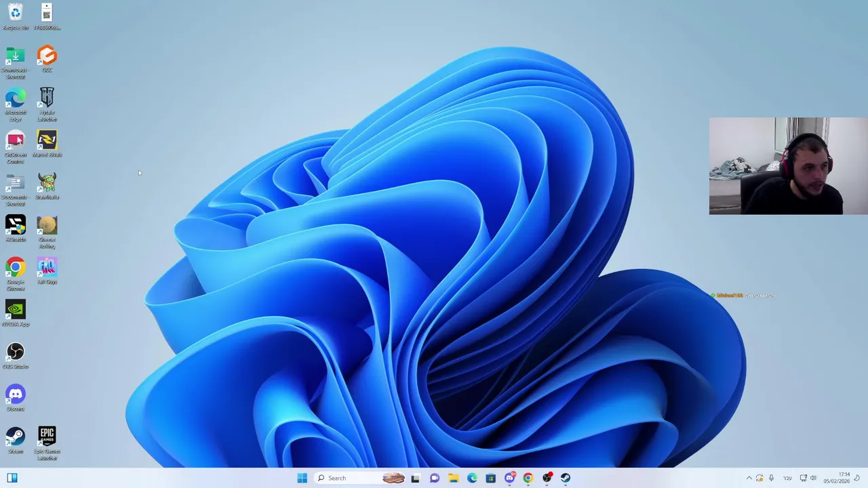Image resolution: width=868 pixels, height=488 pixels.
Task: Click the webcam overlay video
Action: pyautogui.click(x=788, y=166)
